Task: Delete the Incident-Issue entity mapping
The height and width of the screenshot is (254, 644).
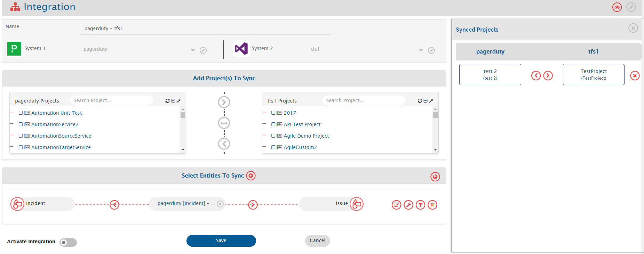Action: pyautogui.click(x=432, y=205)
